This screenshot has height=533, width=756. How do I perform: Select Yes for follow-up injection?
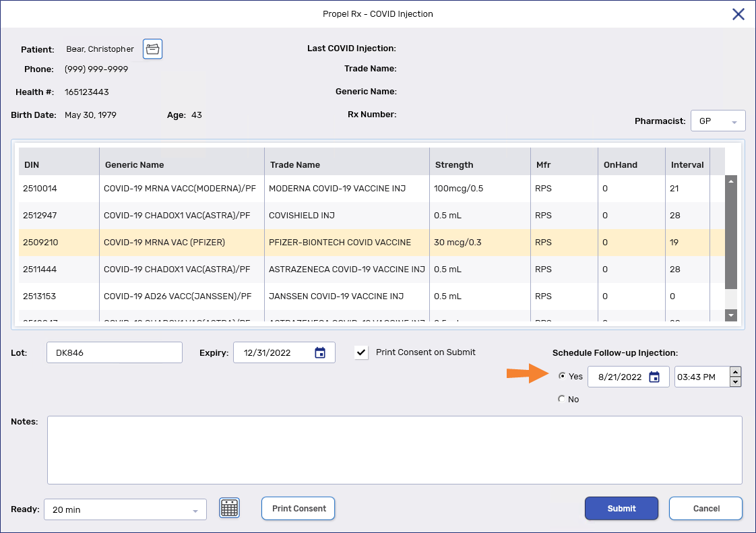point(562,377)
